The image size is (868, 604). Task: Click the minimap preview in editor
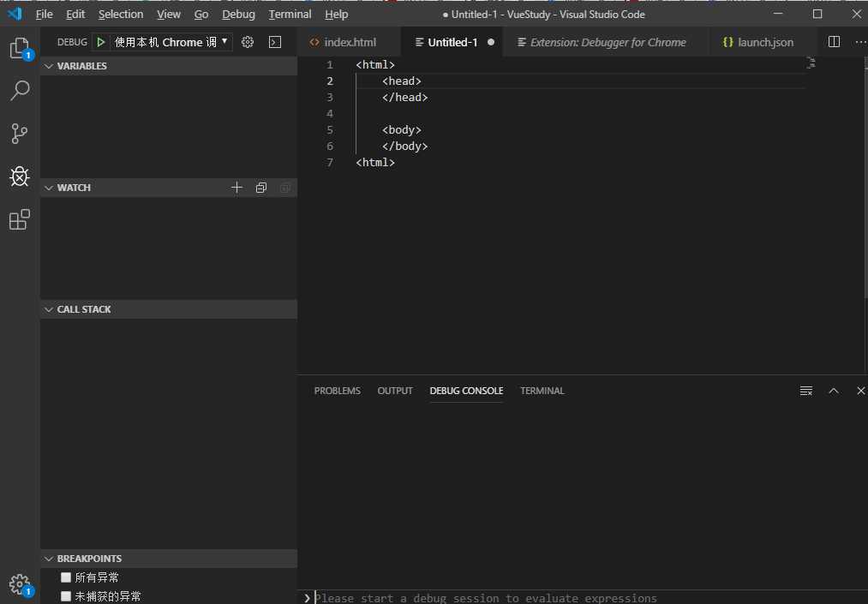(811, 63)
